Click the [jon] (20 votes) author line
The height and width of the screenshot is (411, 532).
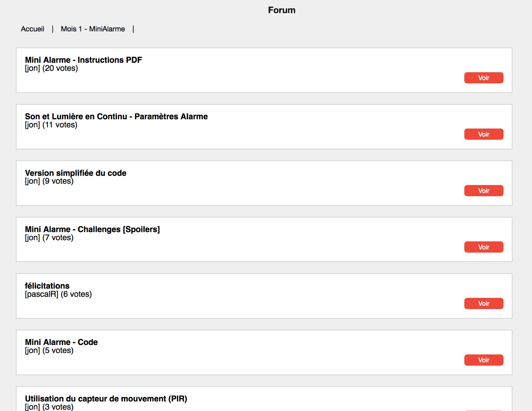coord(51,68)
